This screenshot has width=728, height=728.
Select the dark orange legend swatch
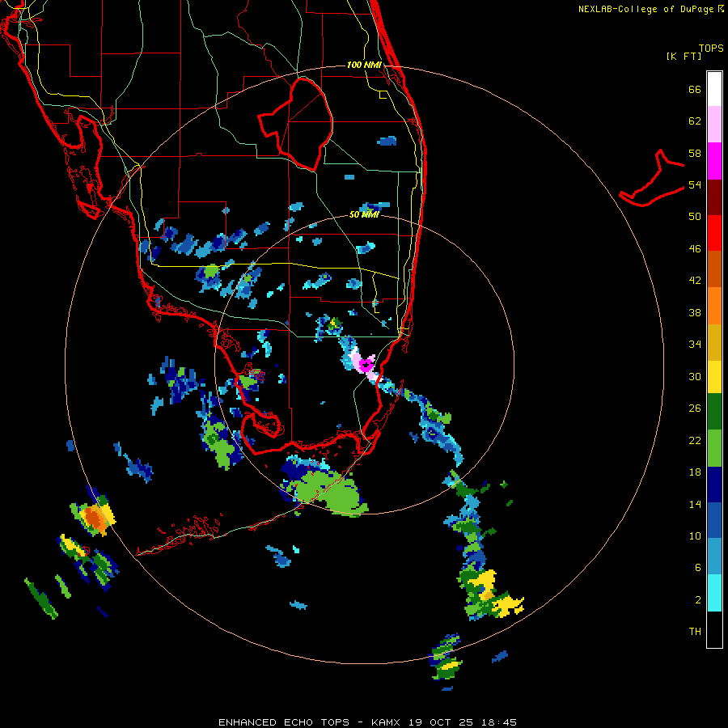[x=714, y=269]
